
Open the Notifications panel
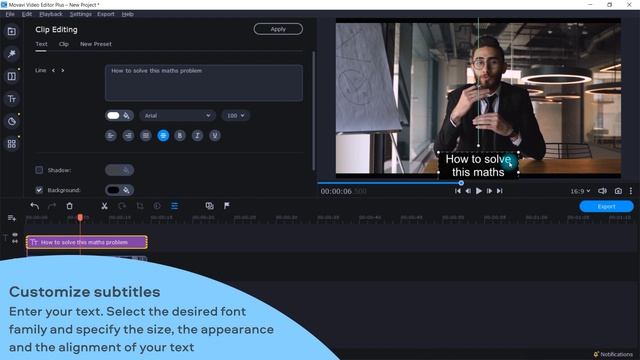pyautogui.click(x=613, y=354)
